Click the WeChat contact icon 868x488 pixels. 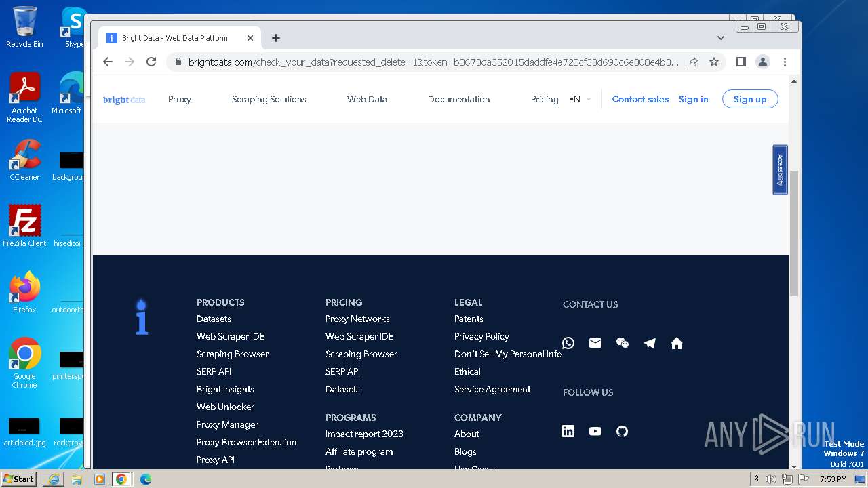(x=623, y=343)
